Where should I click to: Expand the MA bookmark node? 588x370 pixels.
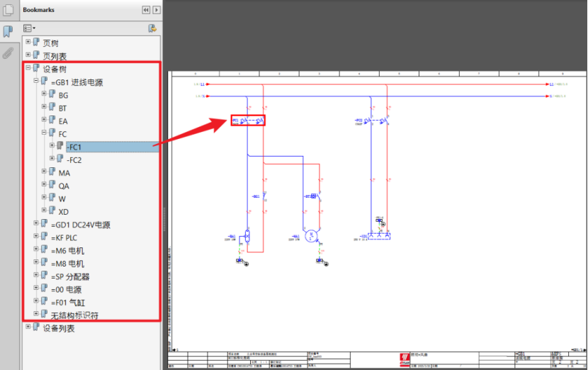pos(44,171)
